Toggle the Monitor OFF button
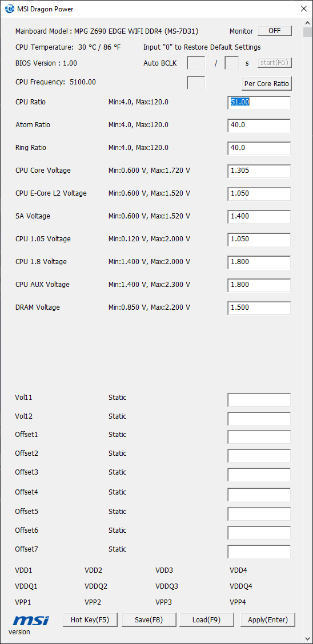This screenshot has width=313, height=644. pyautogui.click(x=275, y=31)
